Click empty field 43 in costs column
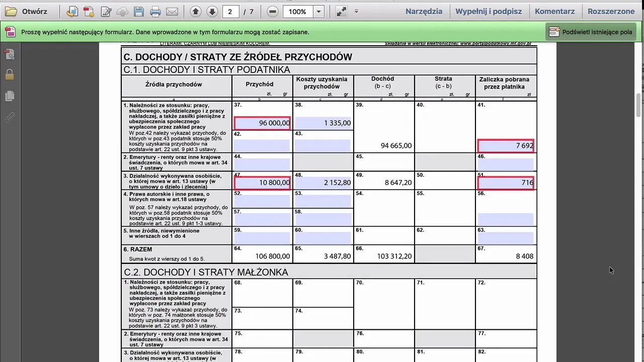644x362 pixels. point(323,146)
